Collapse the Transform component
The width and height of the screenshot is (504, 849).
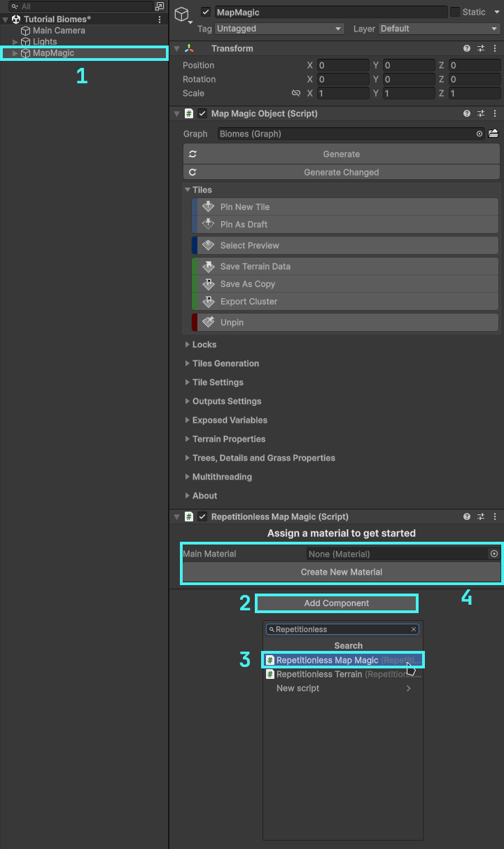(x=177, y=48)
